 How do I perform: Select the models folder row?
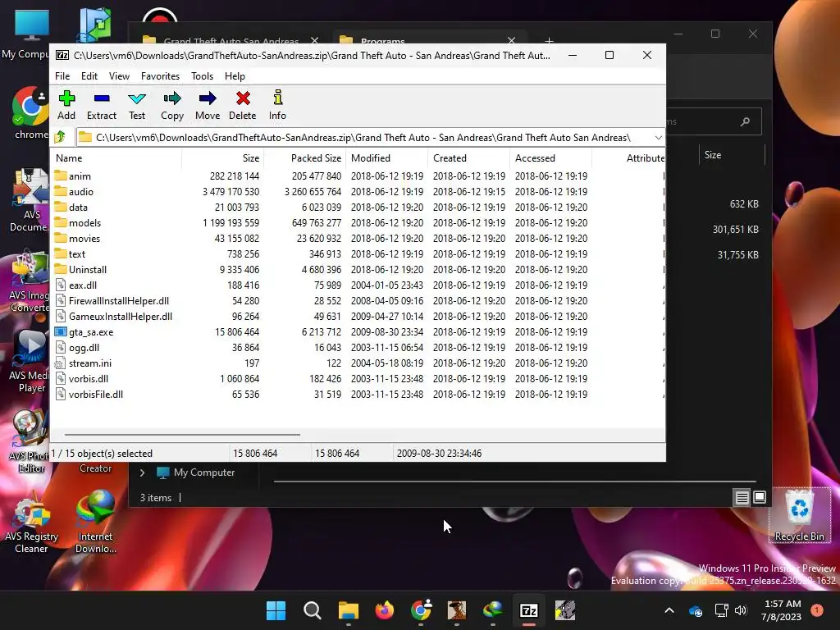[x=358, y=223]
